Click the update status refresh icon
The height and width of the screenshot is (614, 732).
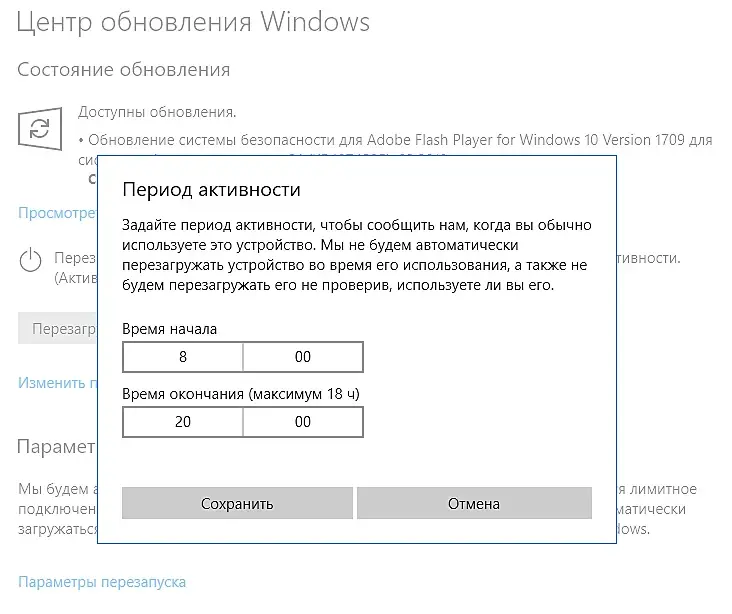tap(39, 129)
